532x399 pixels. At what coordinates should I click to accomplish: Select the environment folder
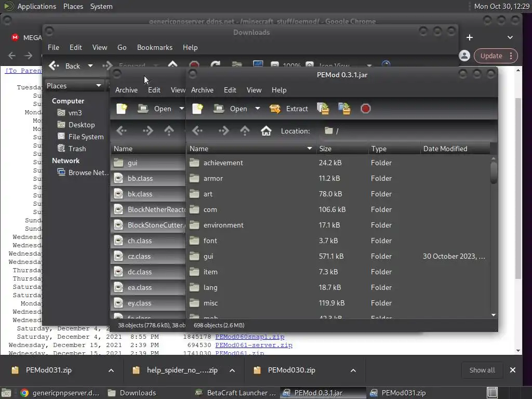(338, 225)
